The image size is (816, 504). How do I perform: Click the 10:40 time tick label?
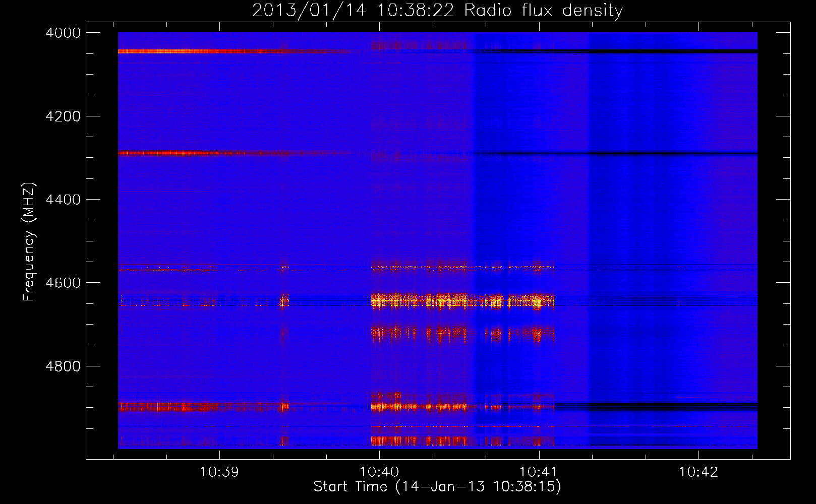pos(379,472)
